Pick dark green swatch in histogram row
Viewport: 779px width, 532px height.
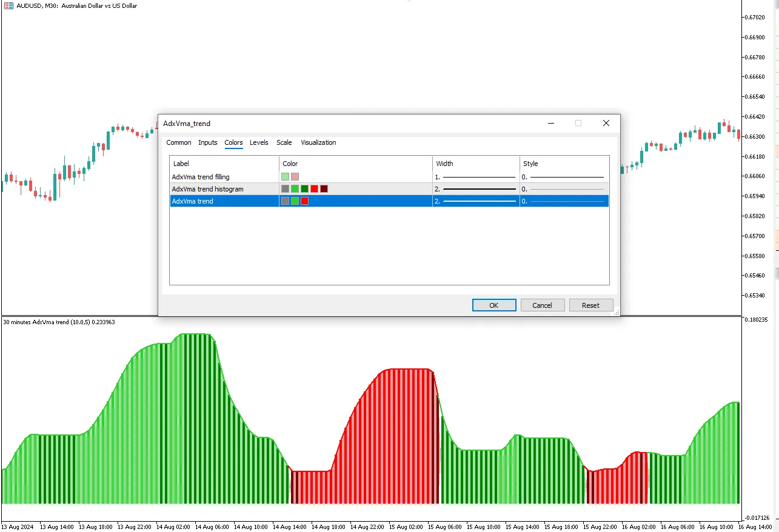[304, 189]
